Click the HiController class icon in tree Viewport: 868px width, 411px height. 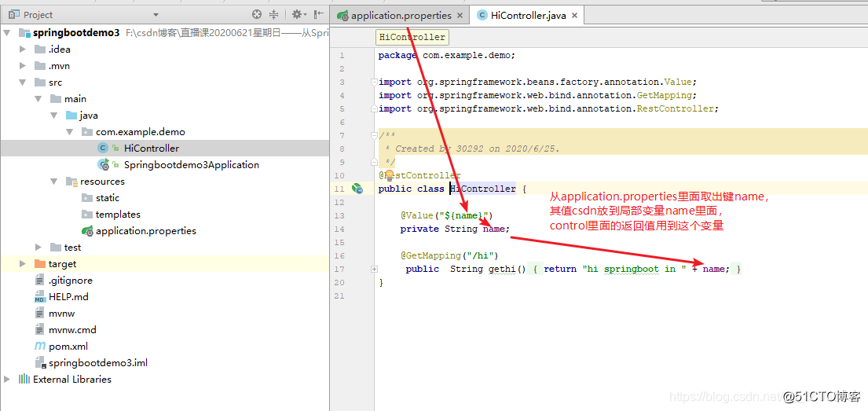tap(103, 149)
